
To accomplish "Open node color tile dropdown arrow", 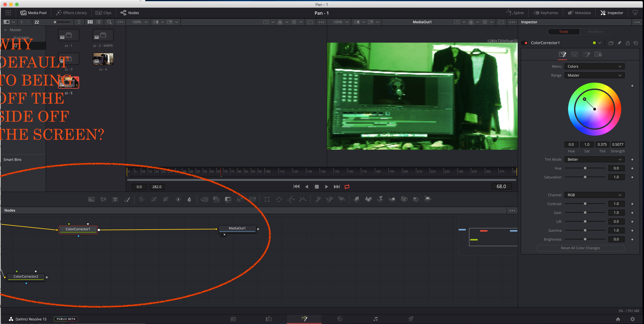I will tap(600, 43).
